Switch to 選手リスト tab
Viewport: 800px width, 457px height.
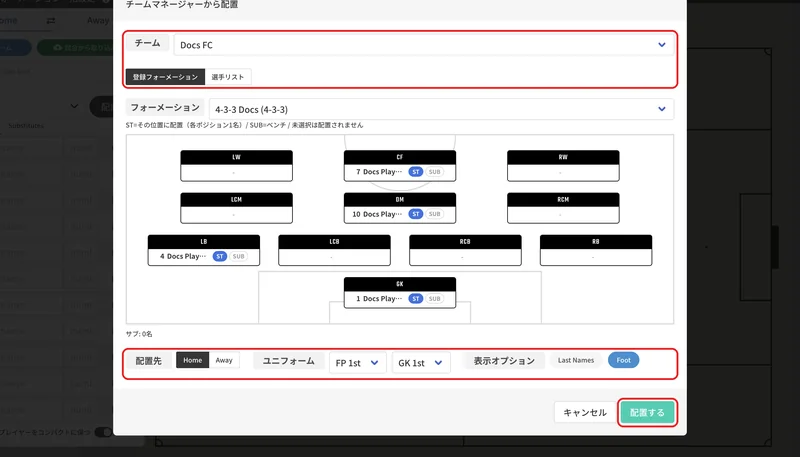coord(228,77)
